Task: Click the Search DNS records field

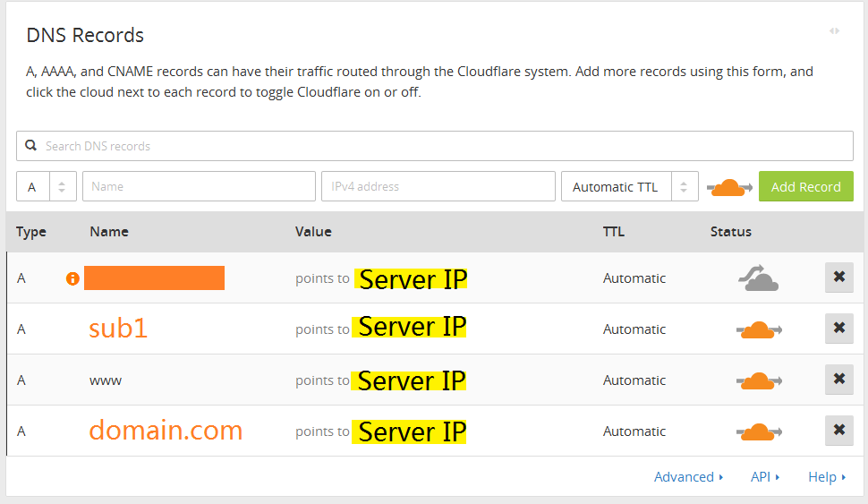Action: point(443,146)
